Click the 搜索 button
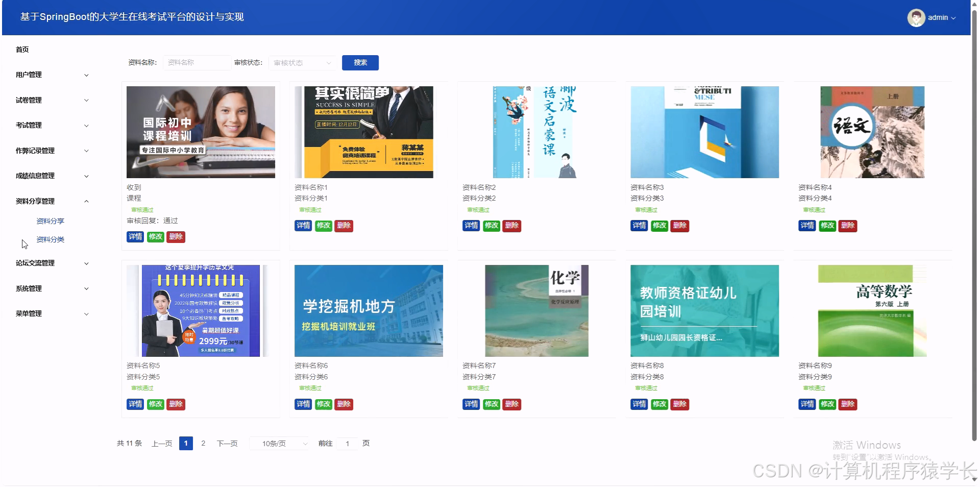 360,62
